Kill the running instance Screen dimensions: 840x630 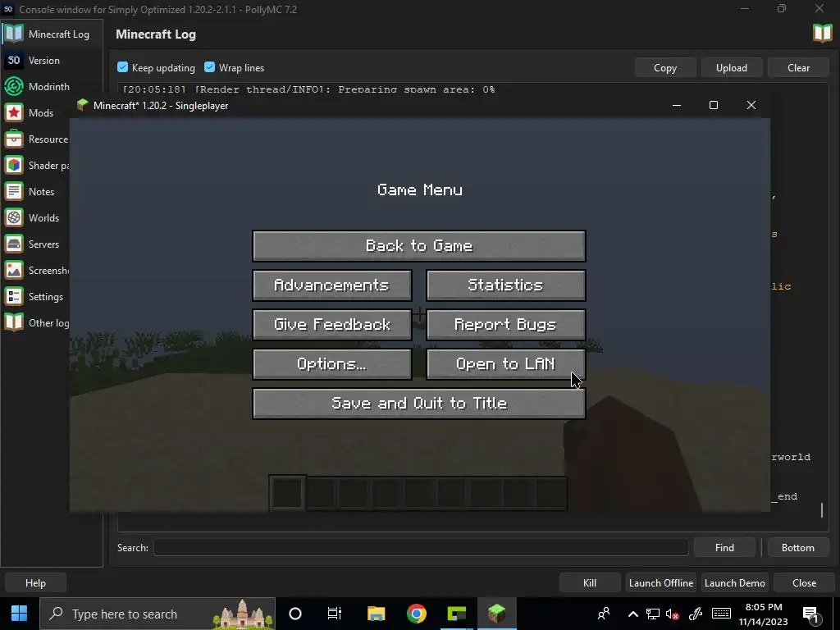590,583
